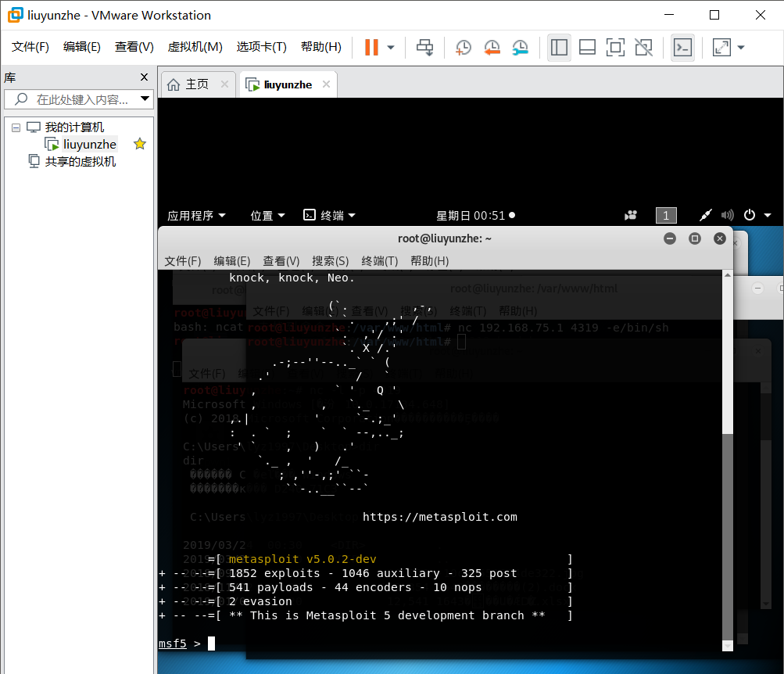Toggle the library sidebar panel

[559, 48]
